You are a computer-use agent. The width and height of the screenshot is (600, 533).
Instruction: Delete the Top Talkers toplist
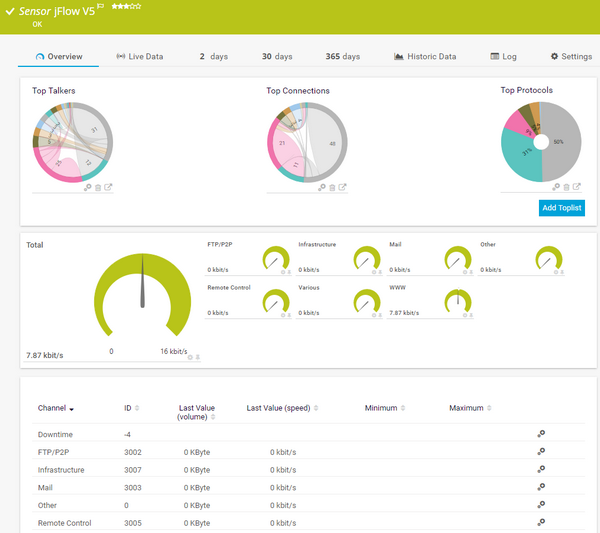(x=98, y=187)
